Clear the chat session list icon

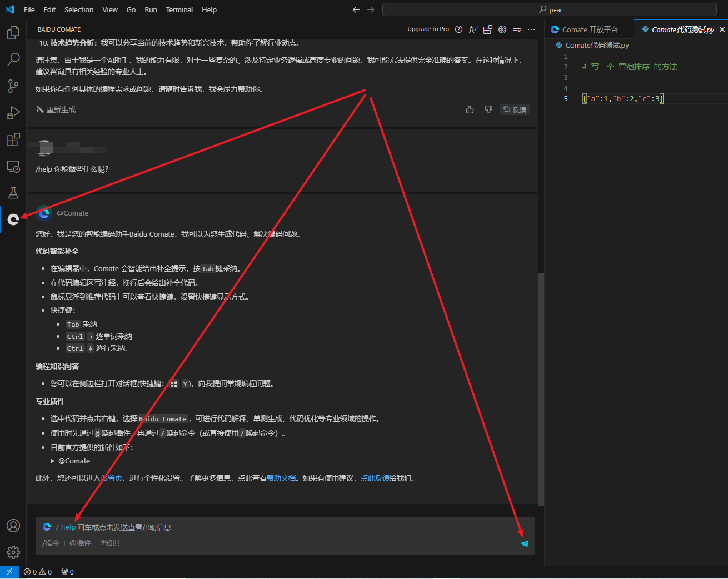pyautogui.click(x=517, y=29)
